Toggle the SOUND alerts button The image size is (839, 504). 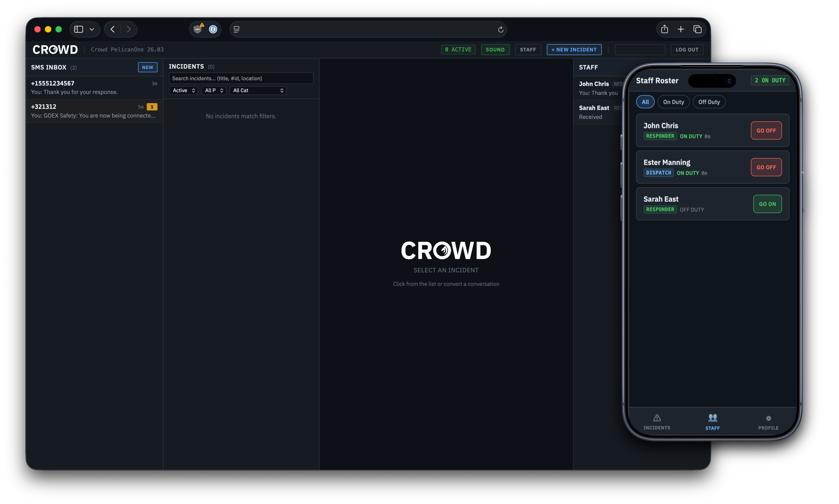coord(495,50)
